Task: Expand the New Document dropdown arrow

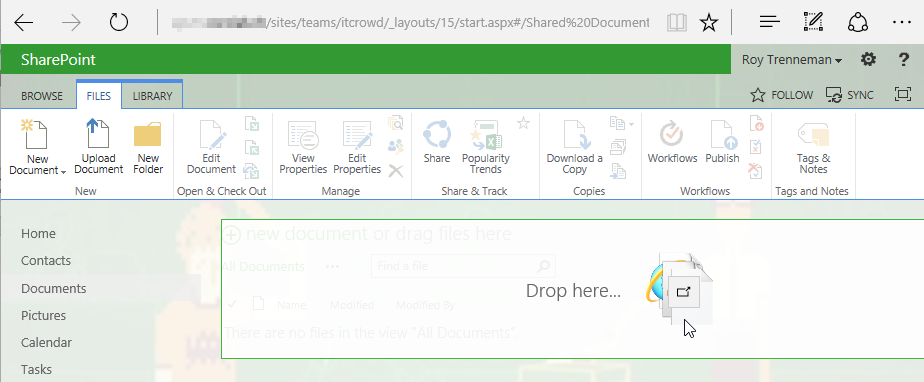Action: click(x=63, y=172)
